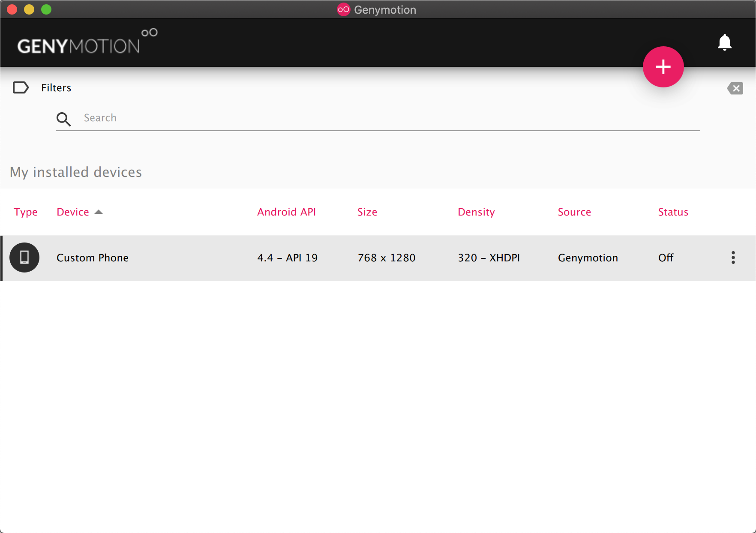The height and width of the screenshot is (533, 756).
Task: Click the 320 – XHDPI density cell
Action: (x=489, y=258)
